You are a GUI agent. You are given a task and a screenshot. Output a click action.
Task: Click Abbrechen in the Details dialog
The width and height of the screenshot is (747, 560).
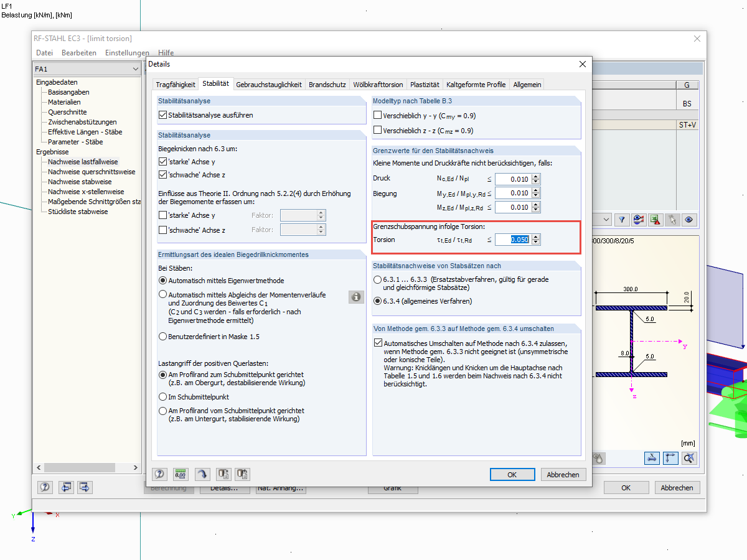tap(563, 474)
